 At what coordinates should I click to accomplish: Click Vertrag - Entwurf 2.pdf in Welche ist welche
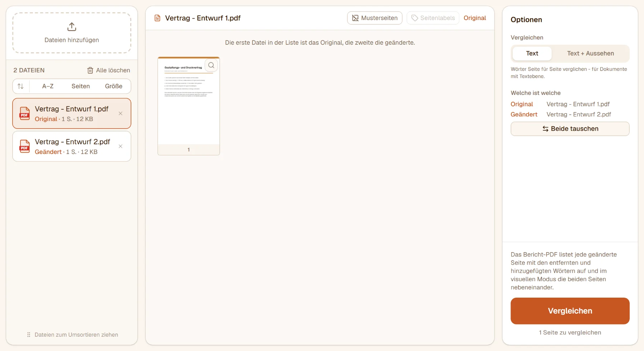579,115
